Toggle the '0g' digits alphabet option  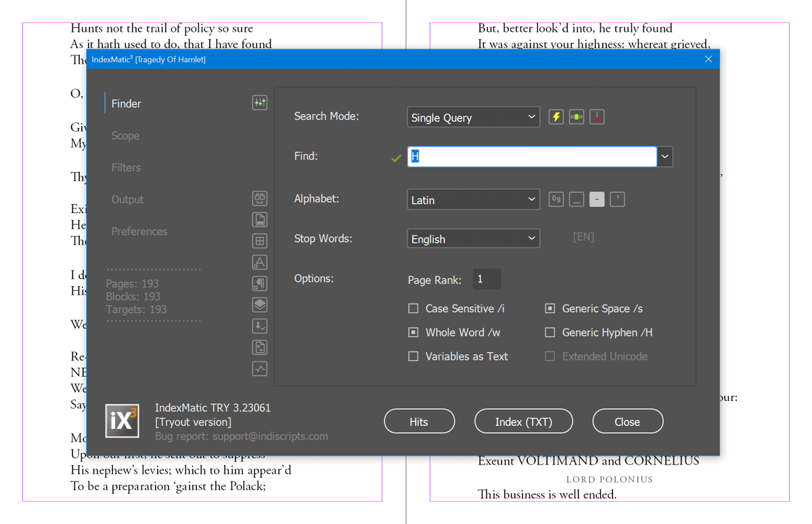tap(556, 199)
